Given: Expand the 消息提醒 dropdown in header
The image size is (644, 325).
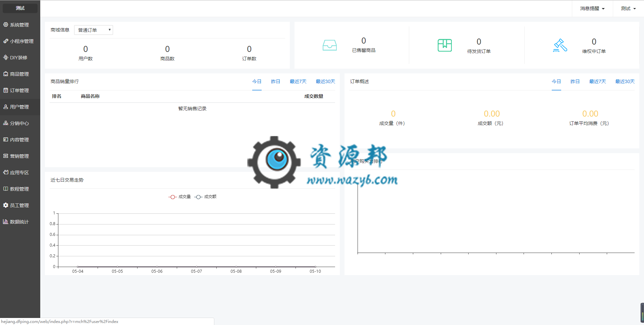Looking at the screenshot, I should [592, 8].
